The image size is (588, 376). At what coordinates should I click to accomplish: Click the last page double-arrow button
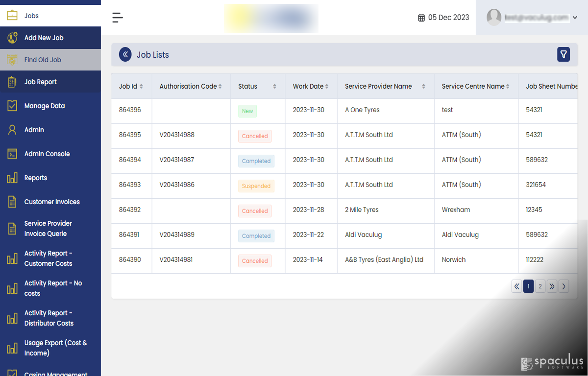point(552,286)
